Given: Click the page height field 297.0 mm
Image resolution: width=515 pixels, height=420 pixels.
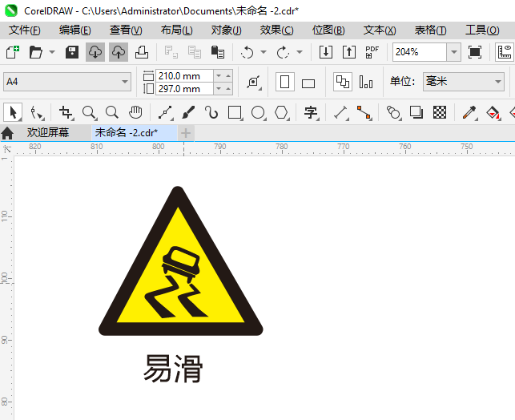Looking at the screenshot, I should (x=184, y=89).
